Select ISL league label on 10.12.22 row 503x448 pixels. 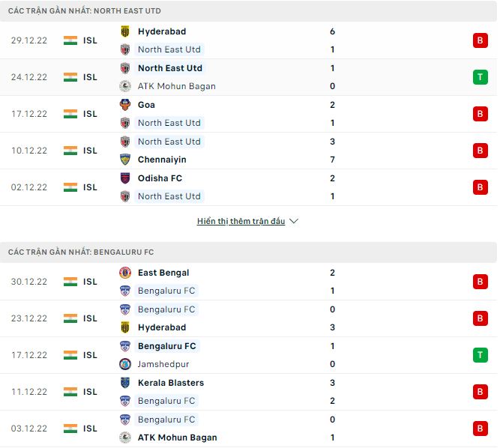point(90,151)
